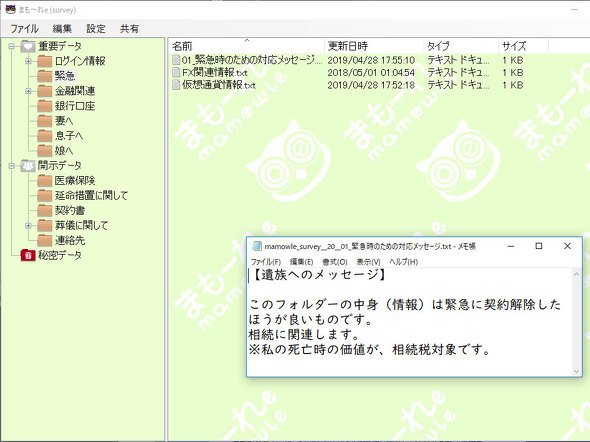The image size is (590, 442).
Task: Open the 設定 menu
Action: (x=96, y=29)
